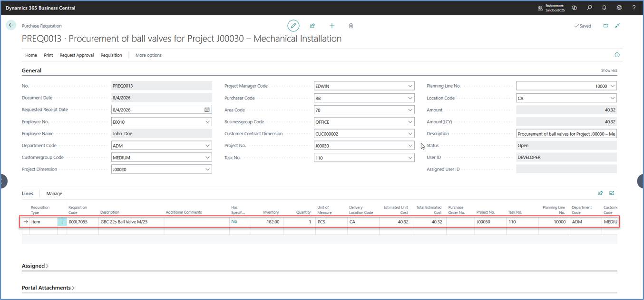Click the Quantity cell showing 1
Viewport: 644px width, 300px height.
[x=299, y=222]
